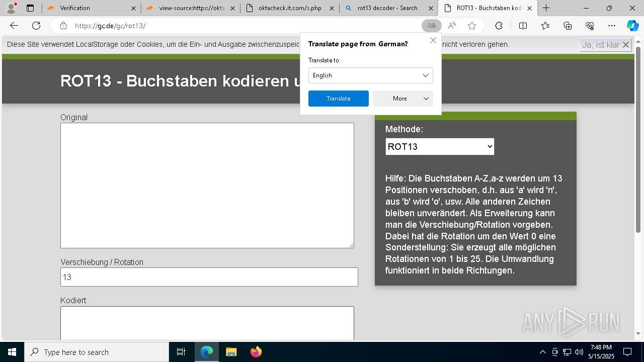Close the view-source tab
This screenshot has height=362, width=644.
pyautogui.click(x=232, y=8)
